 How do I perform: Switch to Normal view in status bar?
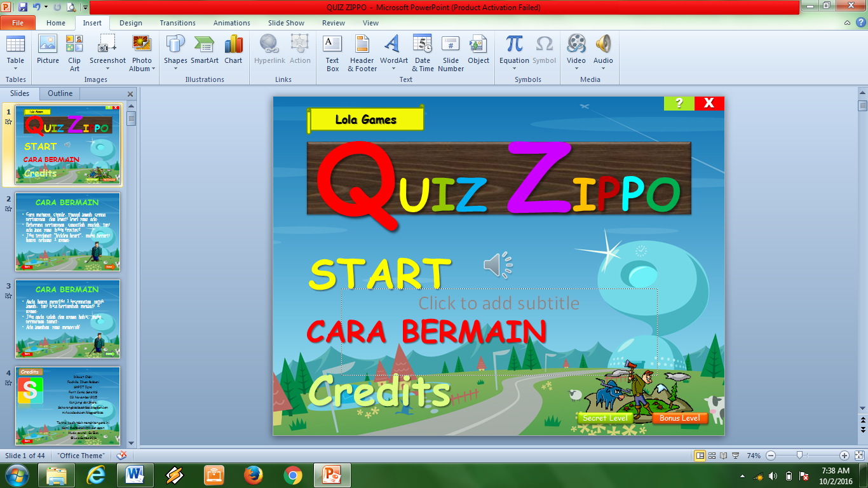pyautogui.click(x=700, y=456)
